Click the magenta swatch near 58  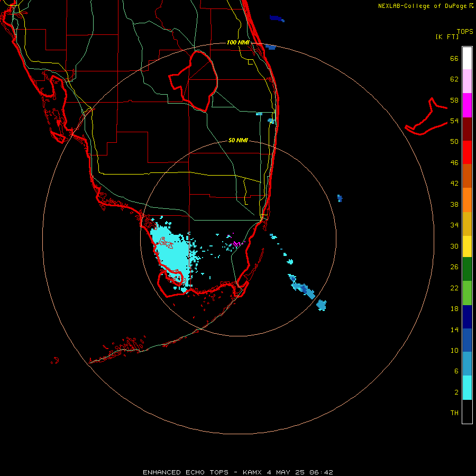467,105
